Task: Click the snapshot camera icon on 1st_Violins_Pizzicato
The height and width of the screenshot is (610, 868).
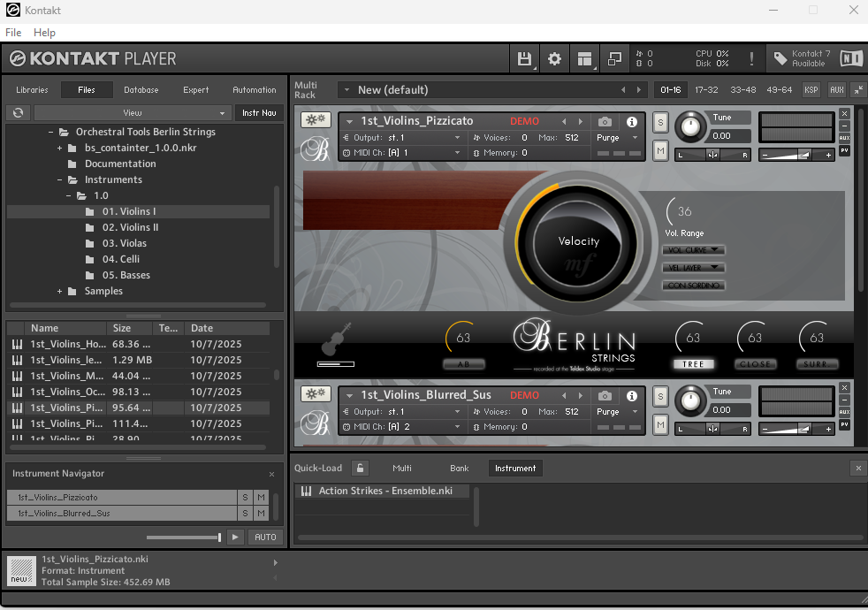Action: (605, 122)
